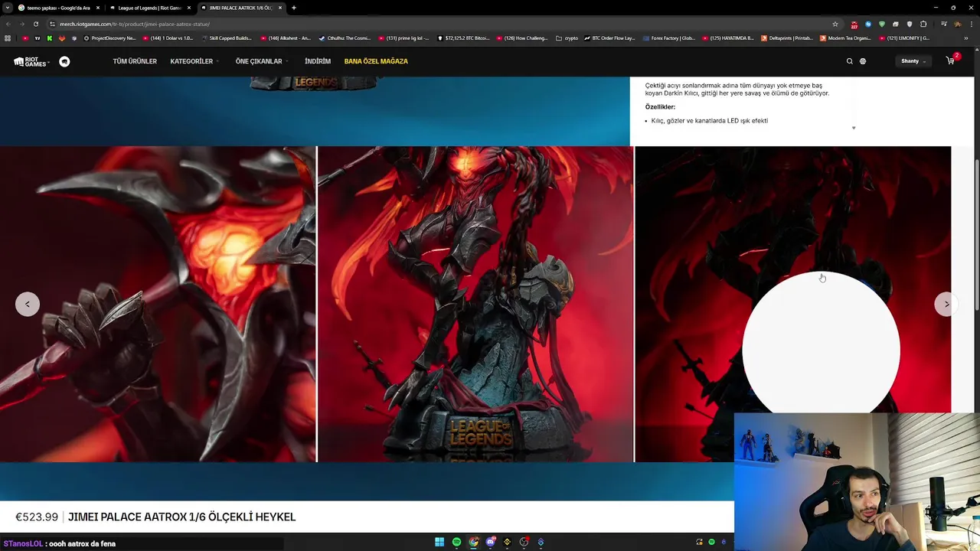Click the green shield extension icon
980x551 pixels.
click(882, 24)
